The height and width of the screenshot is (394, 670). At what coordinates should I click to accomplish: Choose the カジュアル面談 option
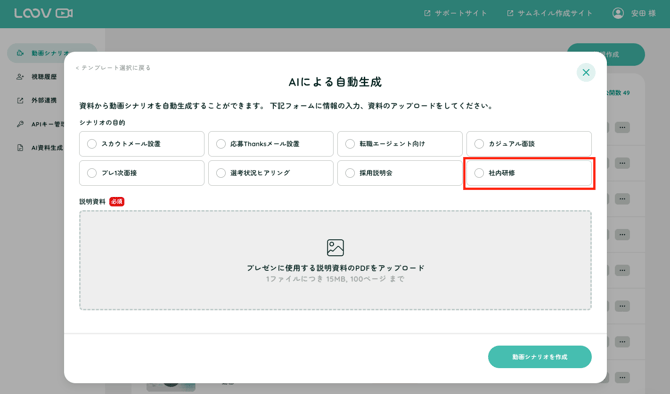tap(529, 144)
